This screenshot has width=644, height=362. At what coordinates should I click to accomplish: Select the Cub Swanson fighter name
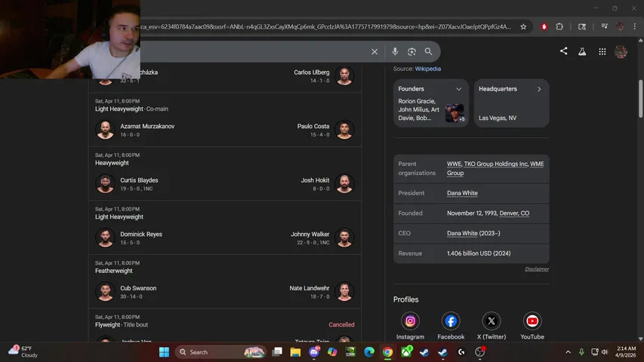pyautogui.click(x=138, y=288)
